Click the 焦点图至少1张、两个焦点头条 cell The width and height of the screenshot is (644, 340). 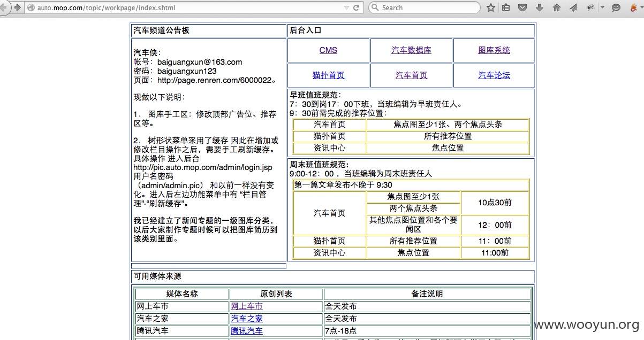point(448,125)
